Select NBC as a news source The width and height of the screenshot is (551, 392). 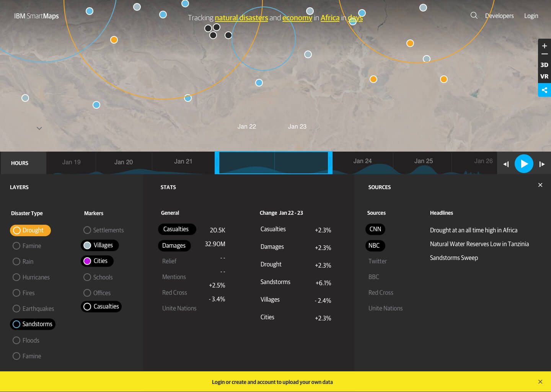[375, 245]
